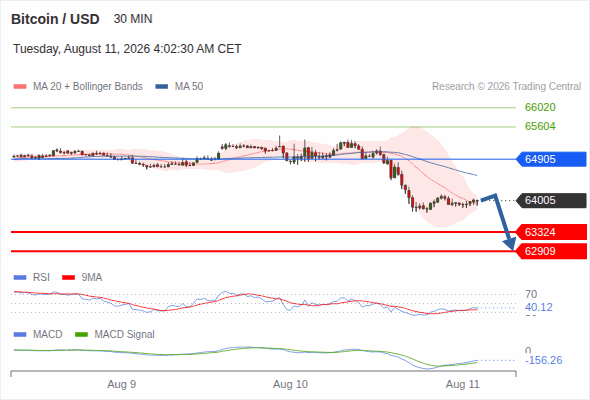Click the 9MA legend label

[92, 278]
